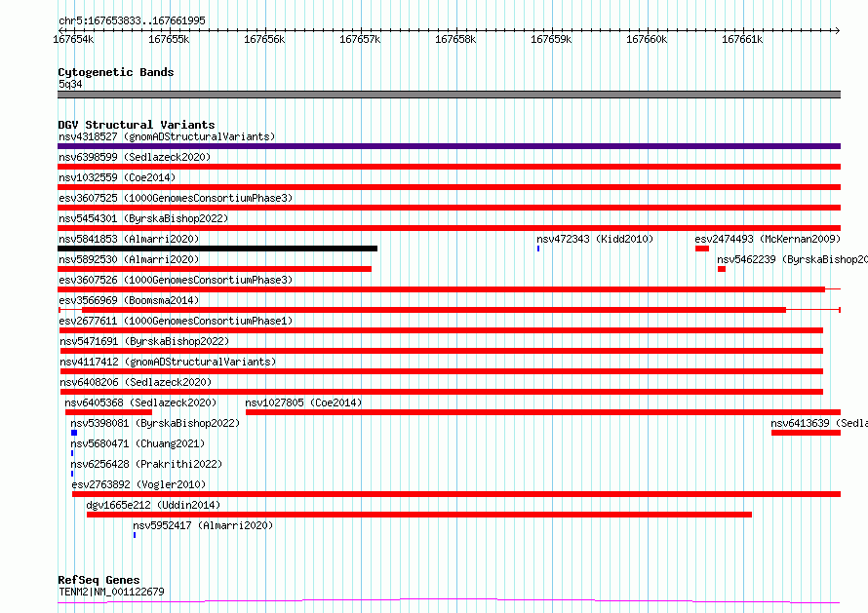Viewport: 868px width, 613px height.
Task: Click the short red nsv6405368 bar
Action: pos(108,412)
